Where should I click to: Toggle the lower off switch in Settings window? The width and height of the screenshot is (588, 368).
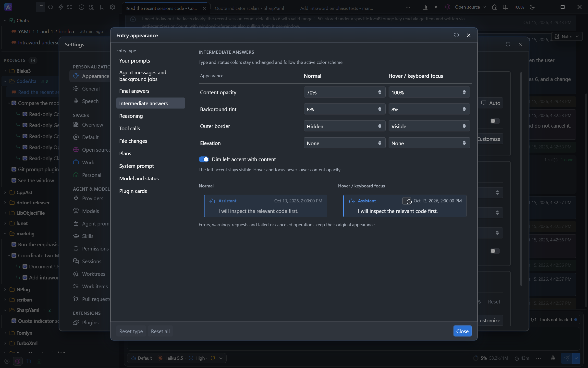pos(495,251)
